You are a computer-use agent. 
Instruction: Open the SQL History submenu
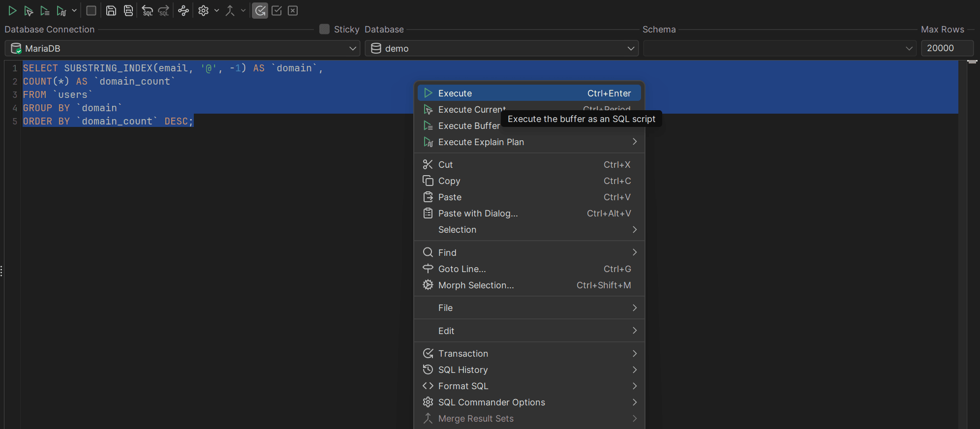[x=529, y=369]
